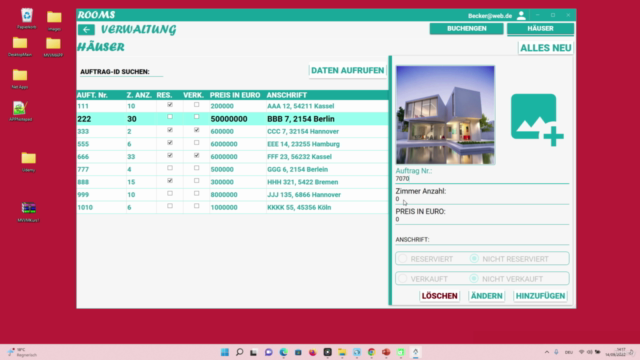
Task: Click the HINZUFÜGEN button
Action: point(540,296)
